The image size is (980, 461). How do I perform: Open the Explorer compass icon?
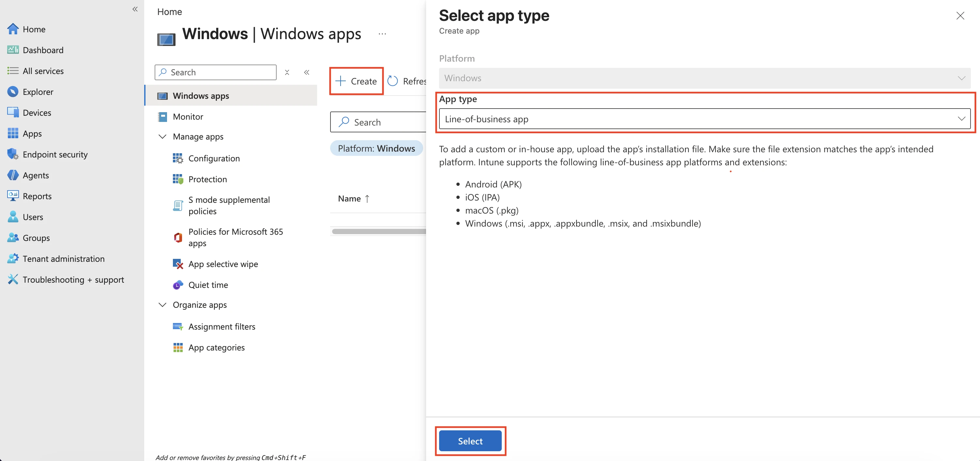pos(13,92)
